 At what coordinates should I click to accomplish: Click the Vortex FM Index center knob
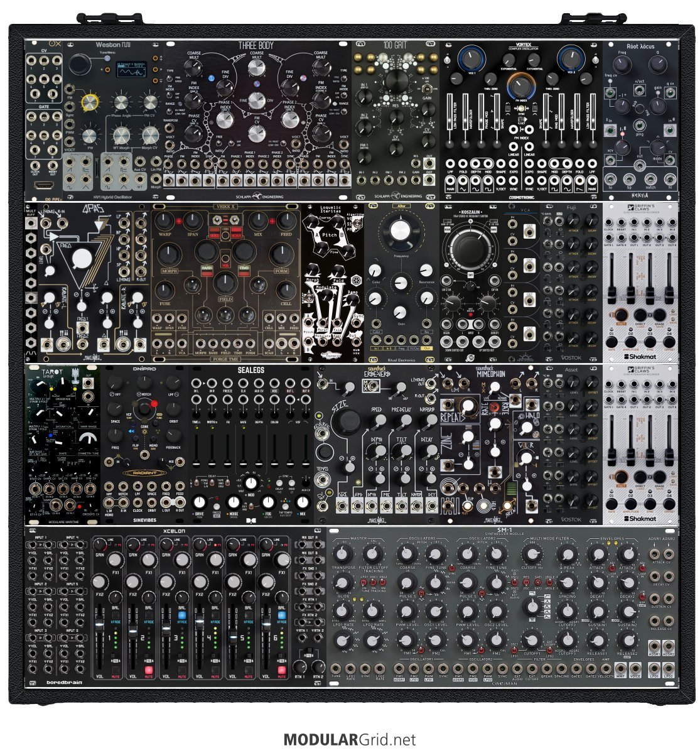[x=520, y=86]
